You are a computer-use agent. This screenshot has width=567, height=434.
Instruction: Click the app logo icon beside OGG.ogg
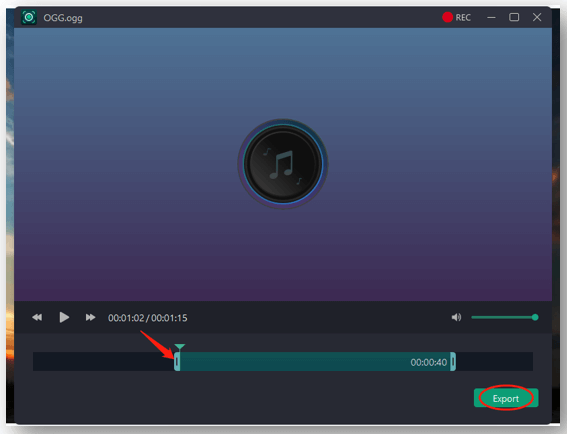point(29,17)
